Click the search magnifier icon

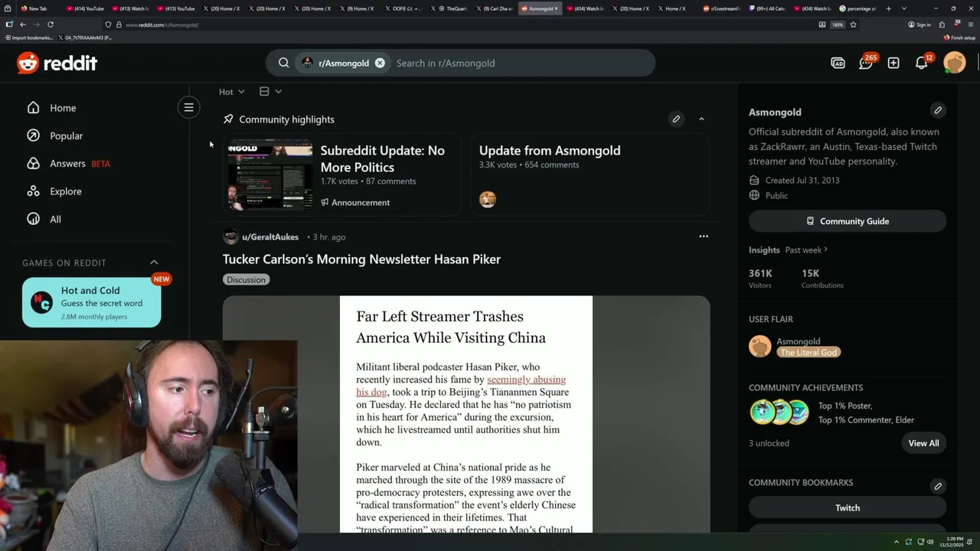(x=283, y=63)
